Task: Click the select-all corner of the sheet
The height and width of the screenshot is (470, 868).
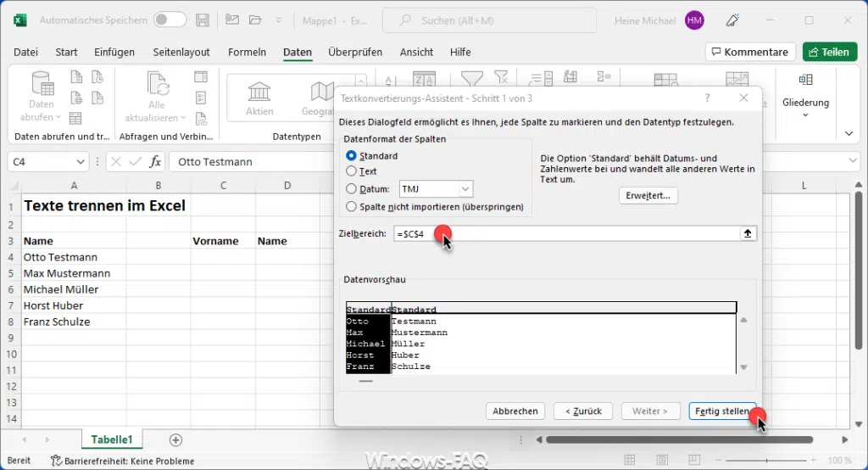Action: click(x=14, y=186)
